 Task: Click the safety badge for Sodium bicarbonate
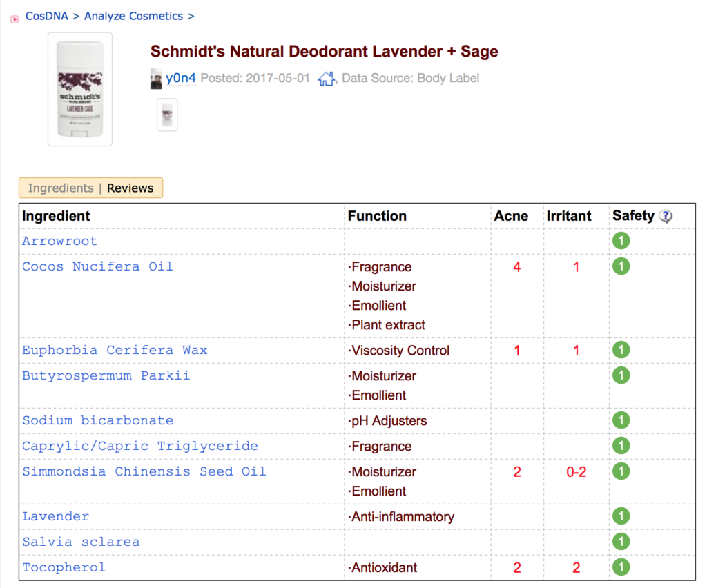pos(621,420)
